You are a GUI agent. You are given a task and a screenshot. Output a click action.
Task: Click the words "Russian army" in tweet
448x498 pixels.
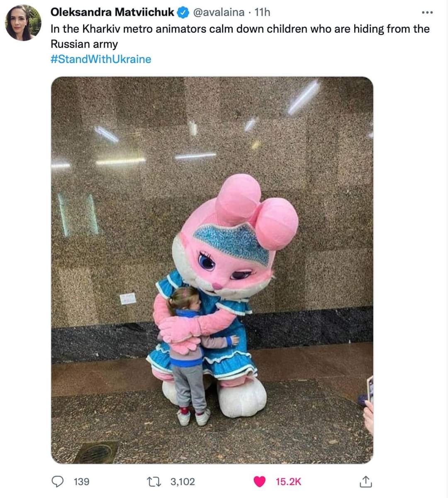pos(84,44)
